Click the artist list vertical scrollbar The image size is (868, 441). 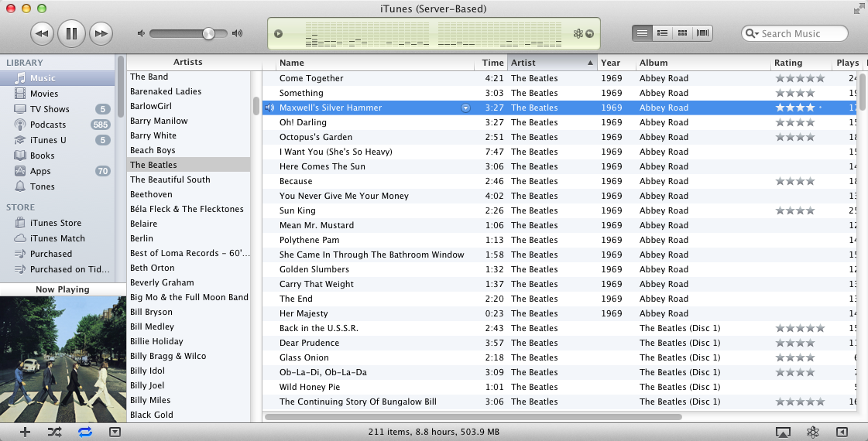(256, 105)
